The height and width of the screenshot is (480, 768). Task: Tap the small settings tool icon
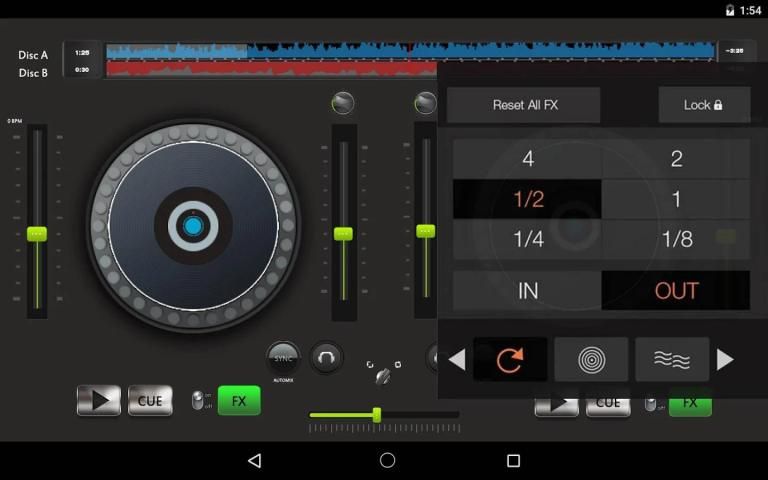pos(382,372)
